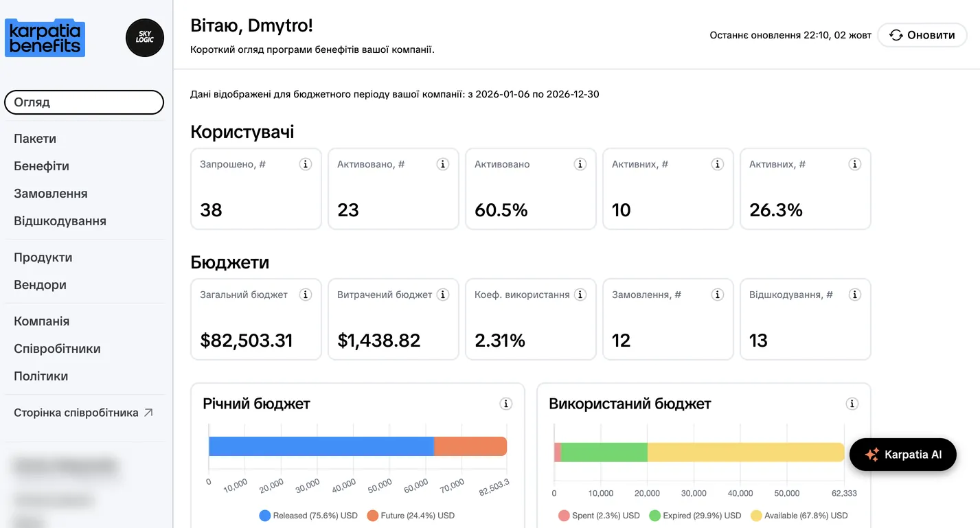The height and width of the screenshot is (528, 980).
Task: Open the Karpatia AI assistant label
Action: pyautogui.click(x=913, y=455)
